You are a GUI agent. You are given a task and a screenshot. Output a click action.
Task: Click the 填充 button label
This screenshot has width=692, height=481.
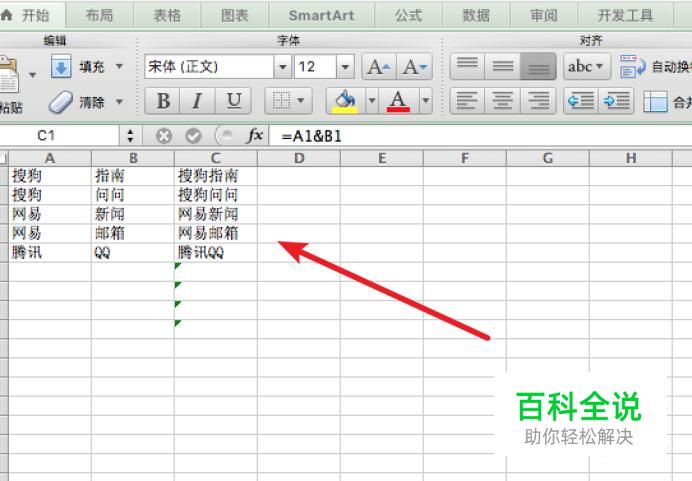[92, 67]
